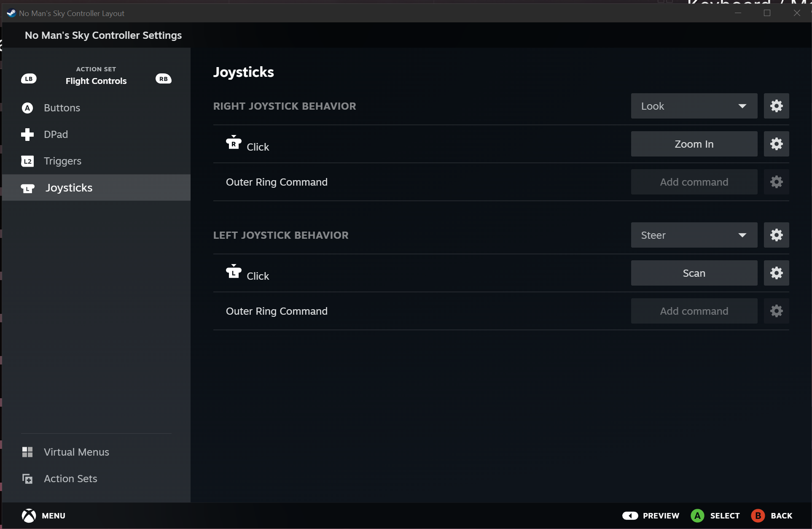Expand the Steer behavior dropdown
Viewport: 812px width, 529px height.
click(x=694, y=235)
